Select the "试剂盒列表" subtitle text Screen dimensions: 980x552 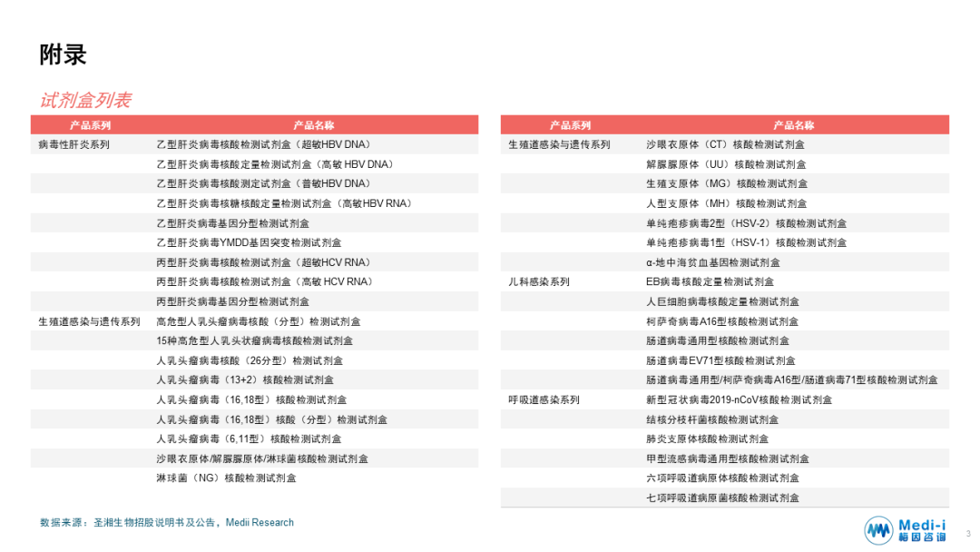click(x=84, y=100)
